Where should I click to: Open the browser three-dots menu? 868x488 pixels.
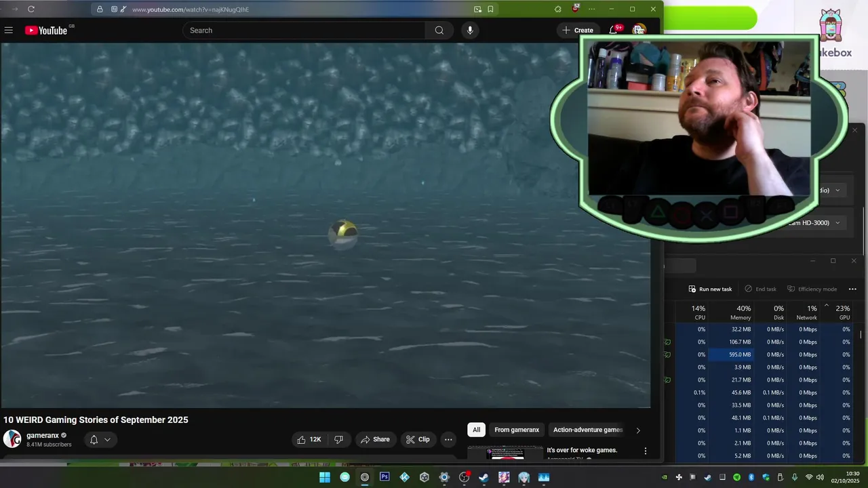[x=591, y=9]
